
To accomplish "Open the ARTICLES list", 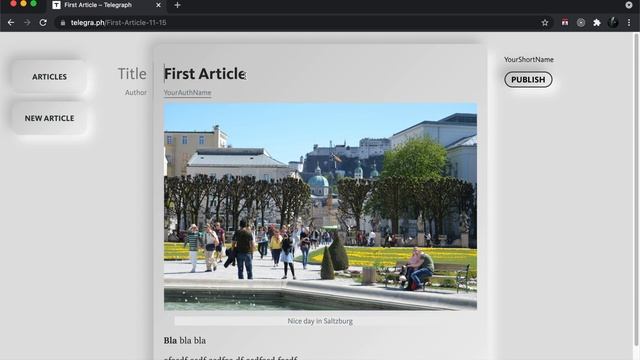I will [49, 77].
